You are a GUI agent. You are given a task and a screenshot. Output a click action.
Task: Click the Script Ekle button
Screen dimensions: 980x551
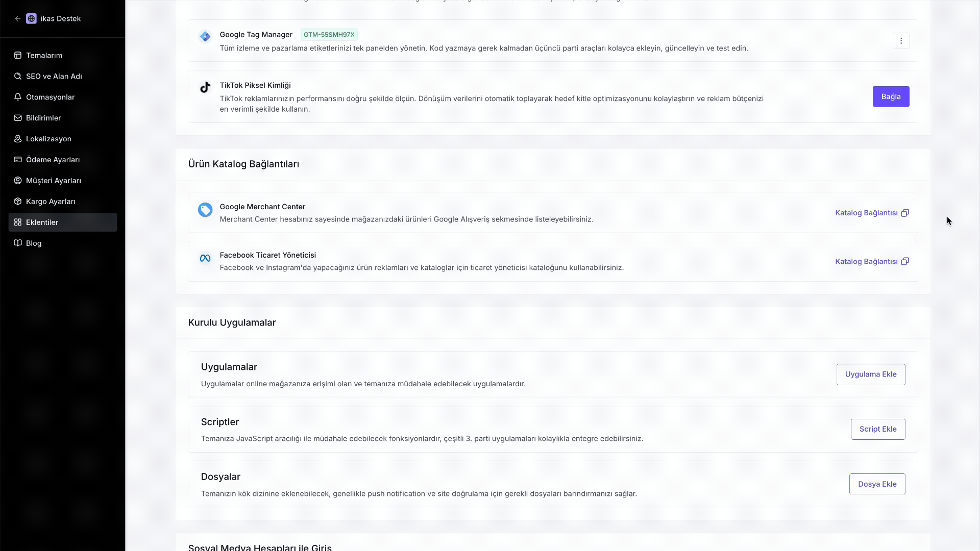pyautogui.click(x=877, y=429)
